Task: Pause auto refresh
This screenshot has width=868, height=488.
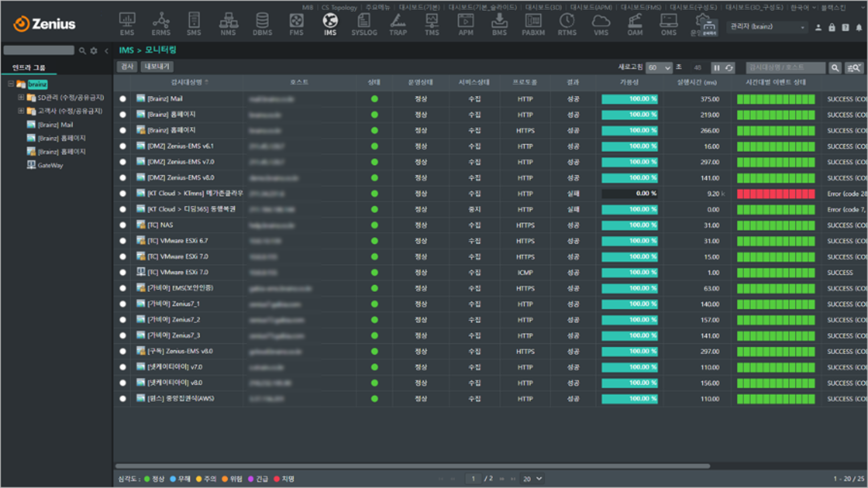Action: [717, 68]
